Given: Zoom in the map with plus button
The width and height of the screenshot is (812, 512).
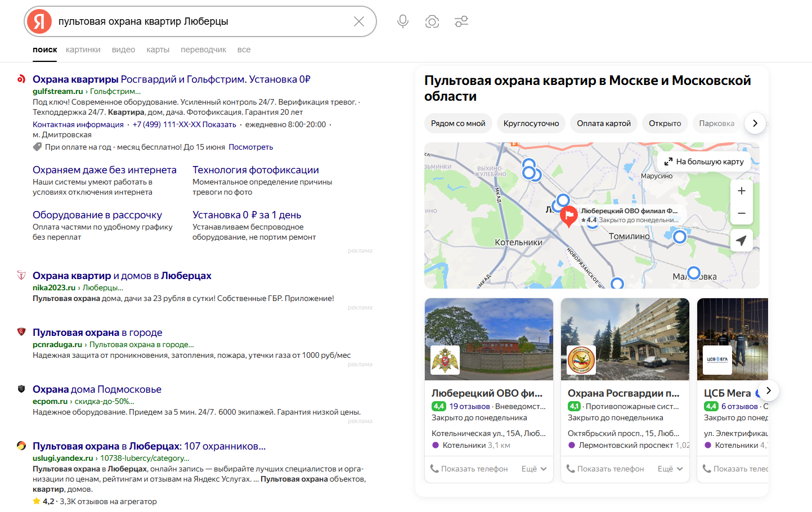Looking at the screenshot, I should (742, 191).
